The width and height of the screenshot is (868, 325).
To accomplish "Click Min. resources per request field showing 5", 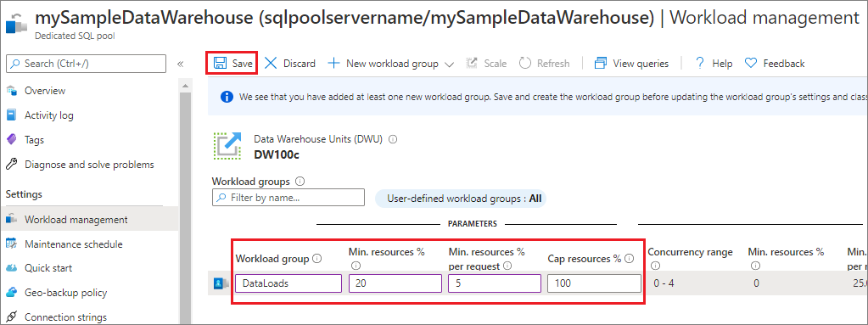I will [495, 283].
